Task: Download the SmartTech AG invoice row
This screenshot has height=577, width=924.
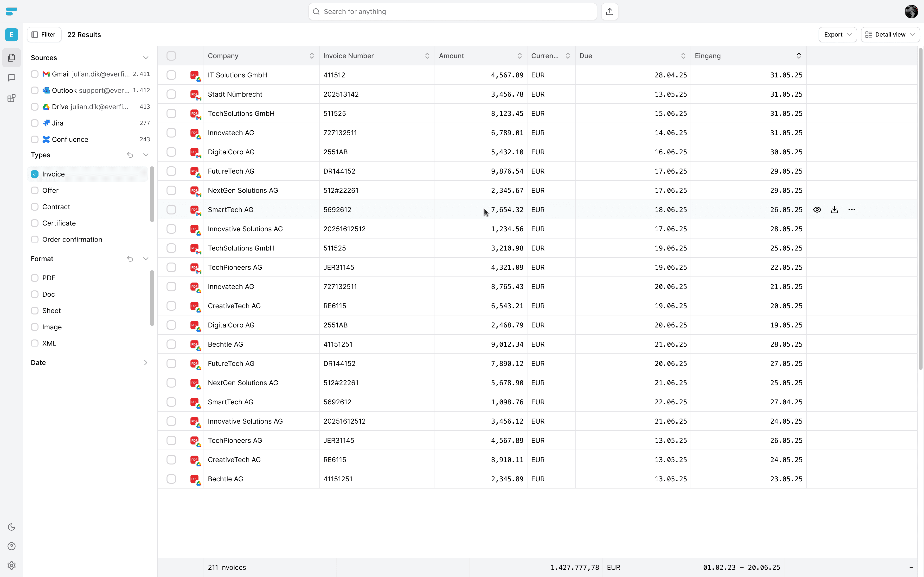Action: [x=834, y=209]
